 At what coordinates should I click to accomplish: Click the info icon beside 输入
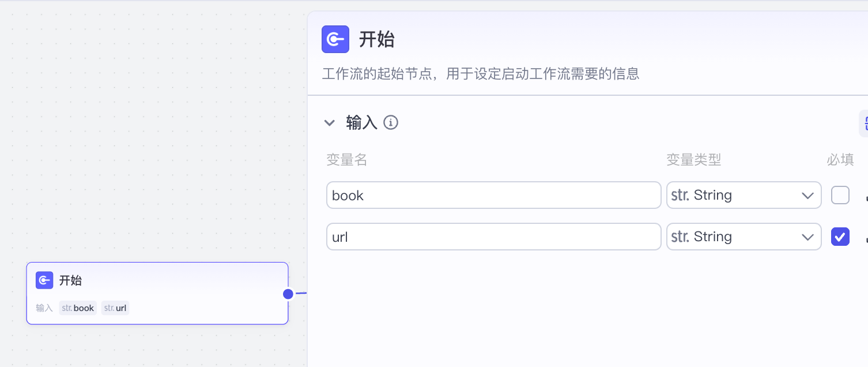[x=391, y=122]
